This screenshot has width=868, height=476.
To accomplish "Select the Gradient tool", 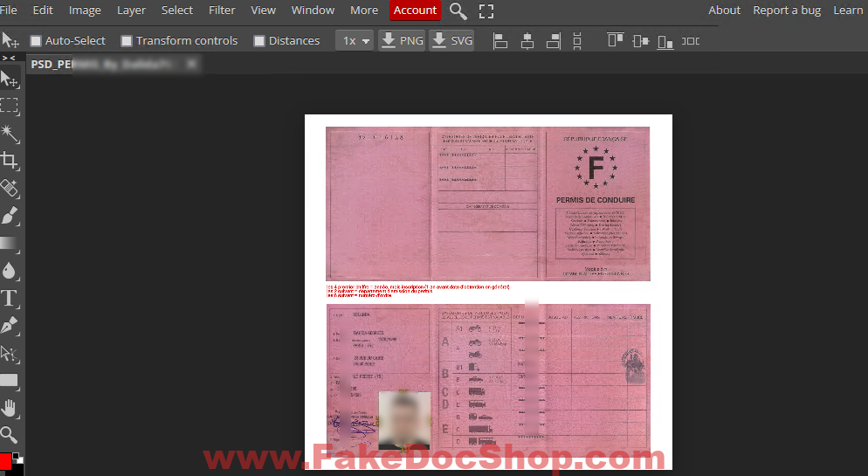I will [x=10, y=243].
